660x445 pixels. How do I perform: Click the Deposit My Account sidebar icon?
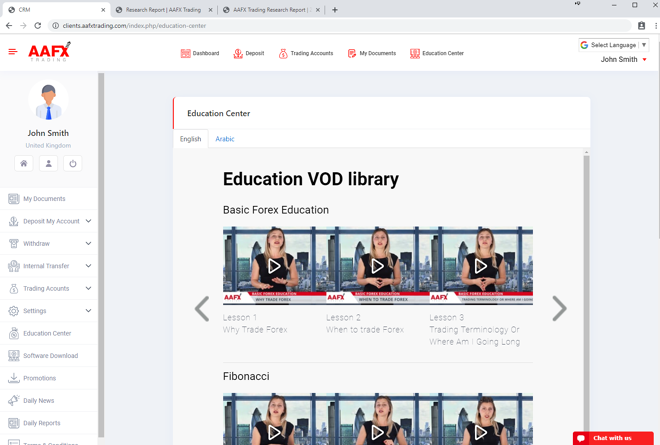[13, 221]
